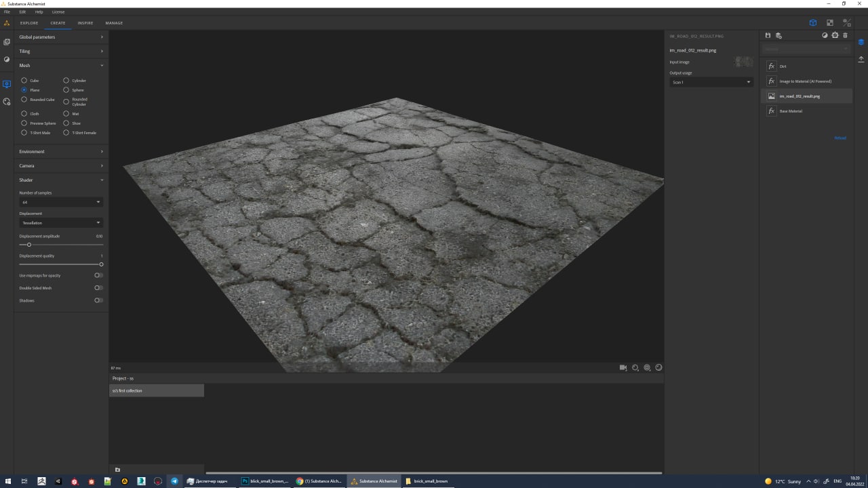Enable the Shadows toggle
This screenshot has height=488, width=868.
coord(98,300)
